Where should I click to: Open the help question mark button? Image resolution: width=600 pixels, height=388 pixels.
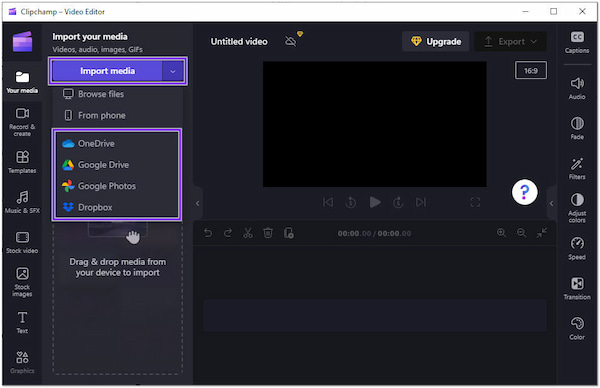(x=525, y=192)
